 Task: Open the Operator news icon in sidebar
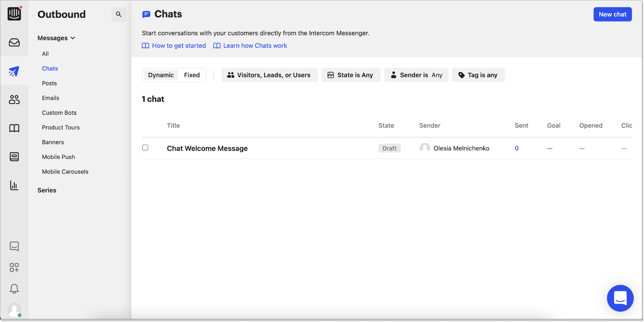14,157
